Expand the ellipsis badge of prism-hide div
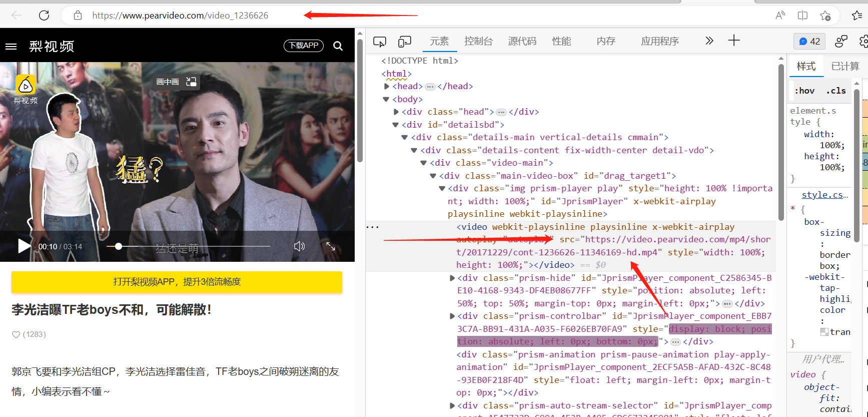Screen dimensions: 868x417 point(727,304)
